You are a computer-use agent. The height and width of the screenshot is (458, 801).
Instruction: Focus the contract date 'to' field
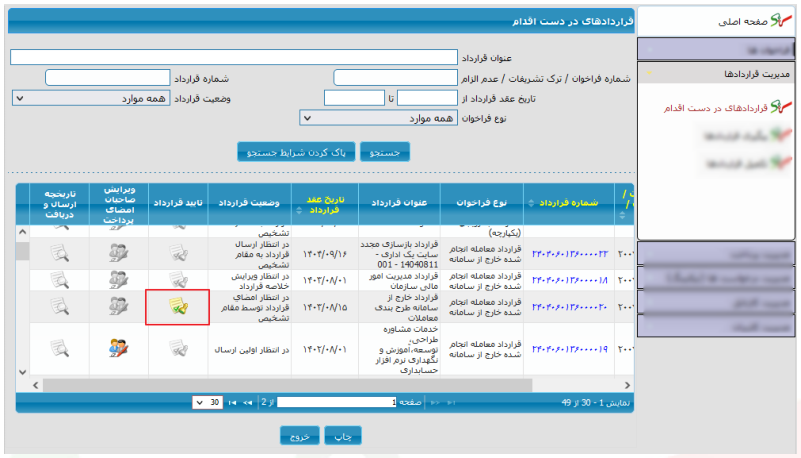pos(354,98)
